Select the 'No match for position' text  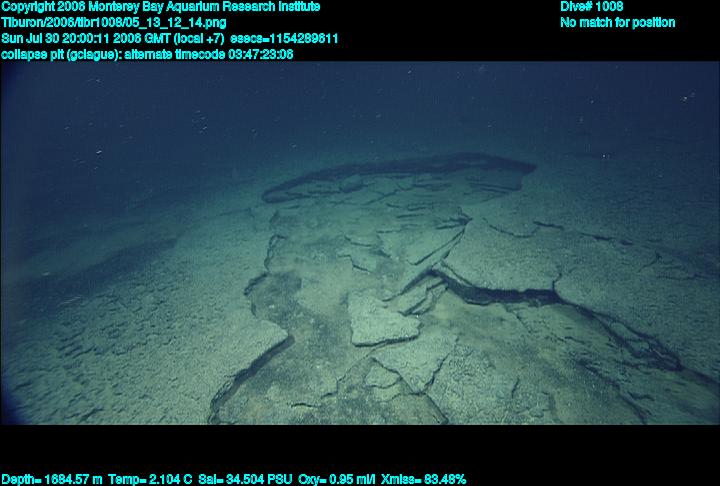click(618, 23)
